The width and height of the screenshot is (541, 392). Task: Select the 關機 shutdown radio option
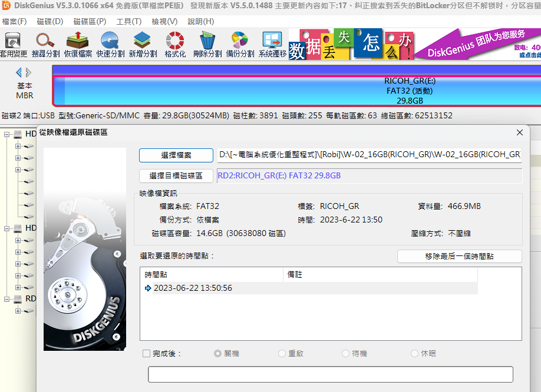coord(217,353)
